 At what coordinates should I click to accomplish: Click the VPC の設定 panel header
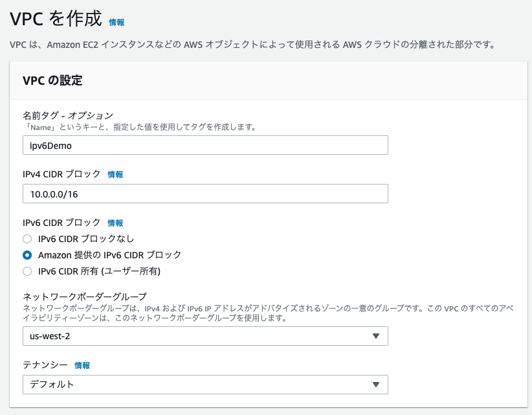tap(269, 81)
